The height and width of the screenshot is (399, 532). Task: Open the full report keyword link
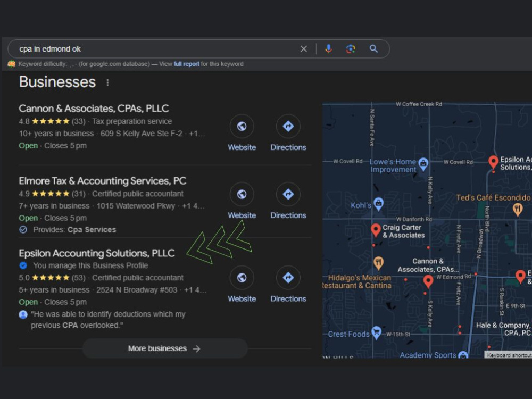pos(186,64)
